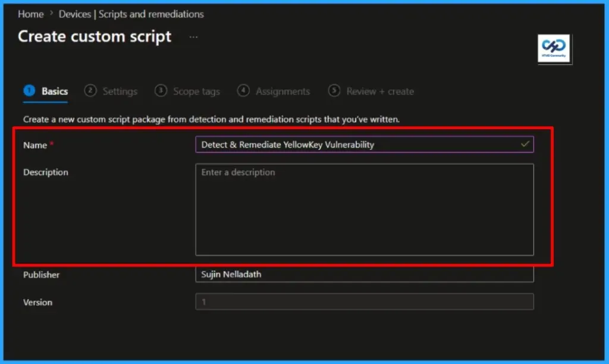Viewport: 609px width, 364px height.
Task: Click the disabled Version field
Action: (365, 302)
